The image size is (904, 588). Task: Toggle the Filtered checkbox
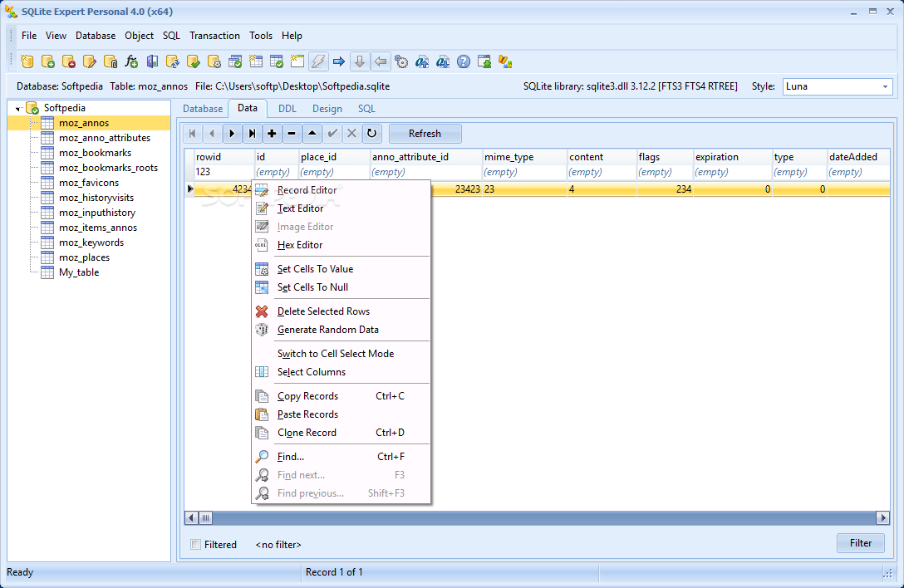click(x=196, y=544)
